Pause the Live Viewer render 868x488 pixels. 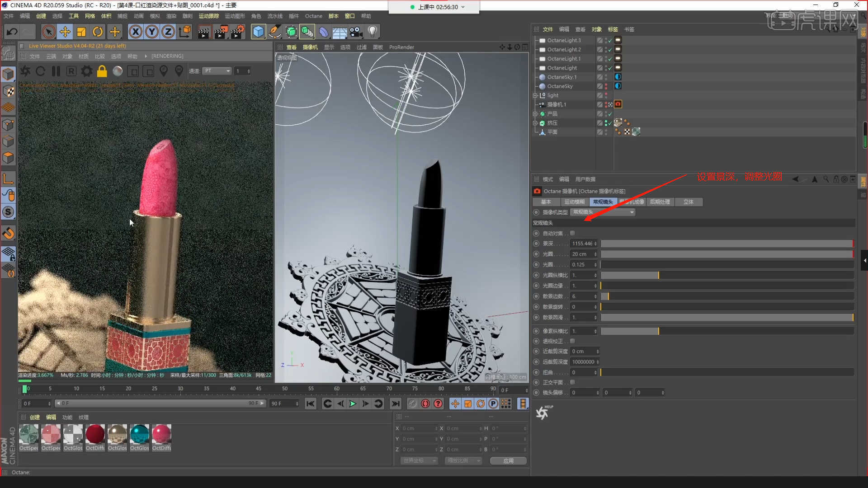click(56, 71)
